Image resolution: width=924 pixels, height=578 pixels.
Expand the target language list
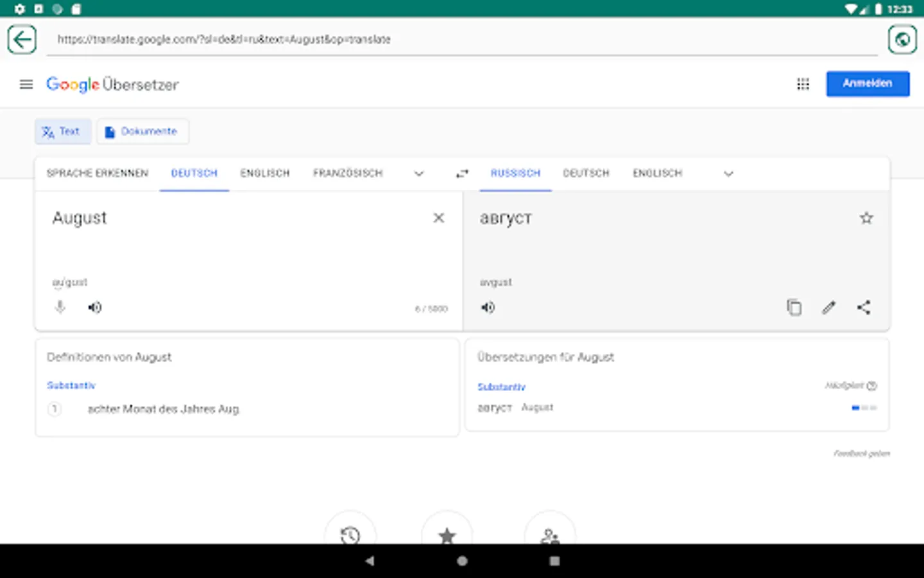[x=728, y=173]
